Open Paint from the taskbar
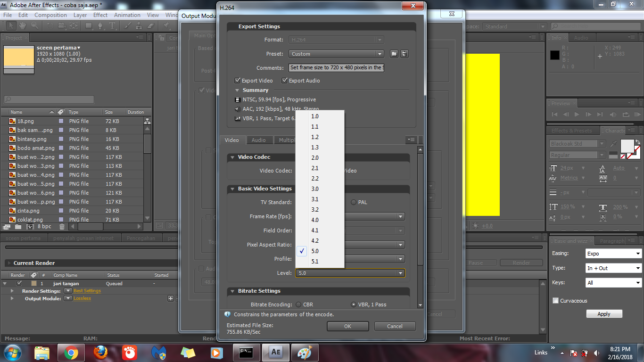This screenshot has height=362, width=644. click(305, 353)
